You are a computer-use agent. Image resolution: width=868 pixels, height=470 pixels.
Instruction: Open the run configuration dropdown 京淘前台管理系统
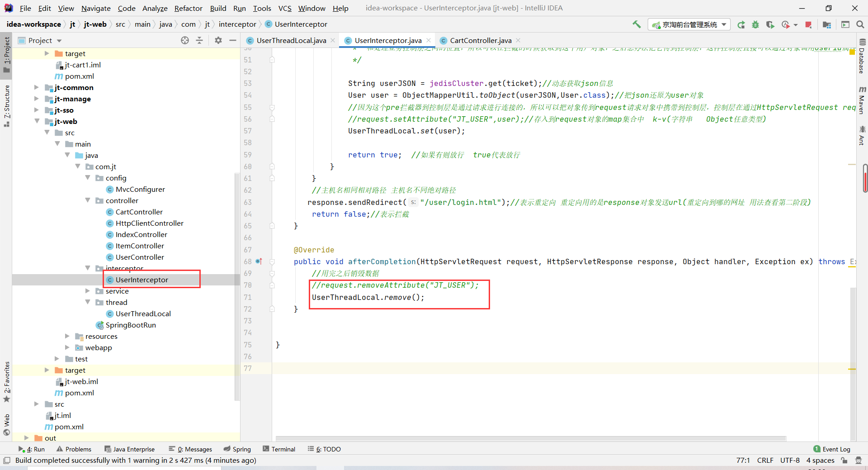[689, 24]
